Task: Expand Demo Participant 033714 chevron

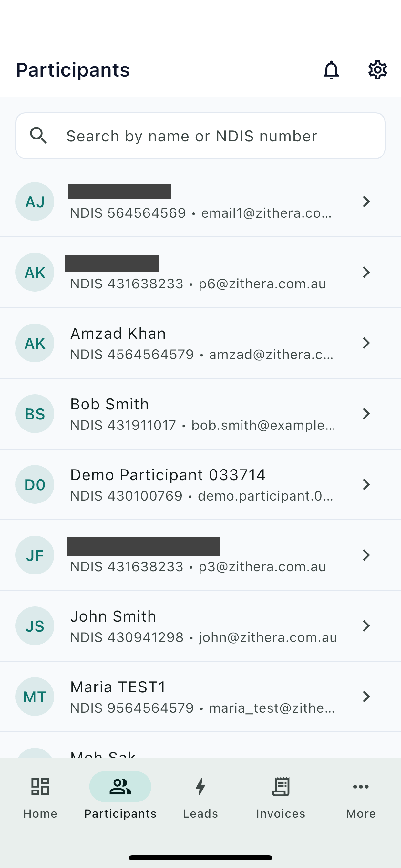Action: (x=366, y=484)
